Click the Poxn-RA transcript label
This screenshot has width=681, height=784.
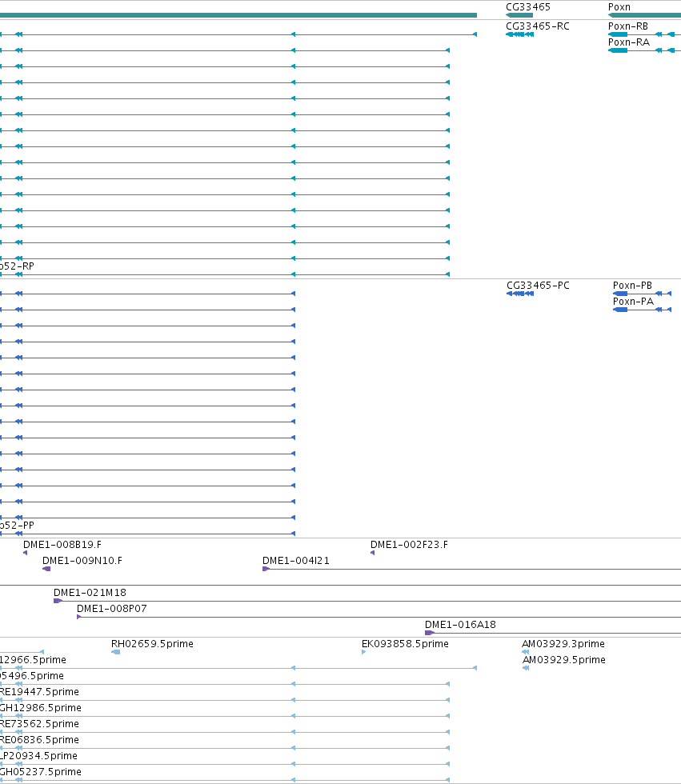point(629,42)
